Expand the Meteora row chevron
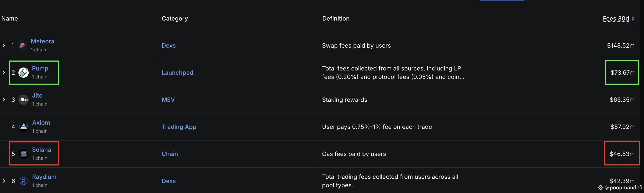Image resolution: width=644 pixels, height=193 pixels. coord(4,45)
